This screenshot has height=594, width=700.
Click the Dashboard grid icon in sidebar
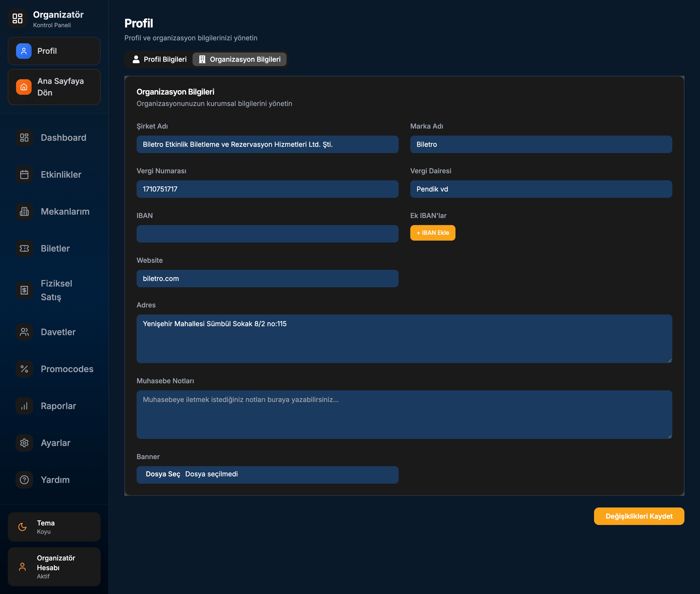pos(24,138)
